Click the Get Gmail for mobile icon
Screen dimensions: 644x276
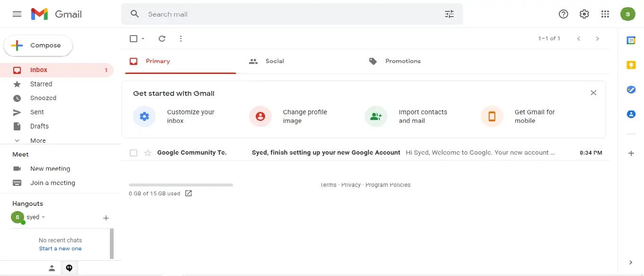(x=492, y=117)
